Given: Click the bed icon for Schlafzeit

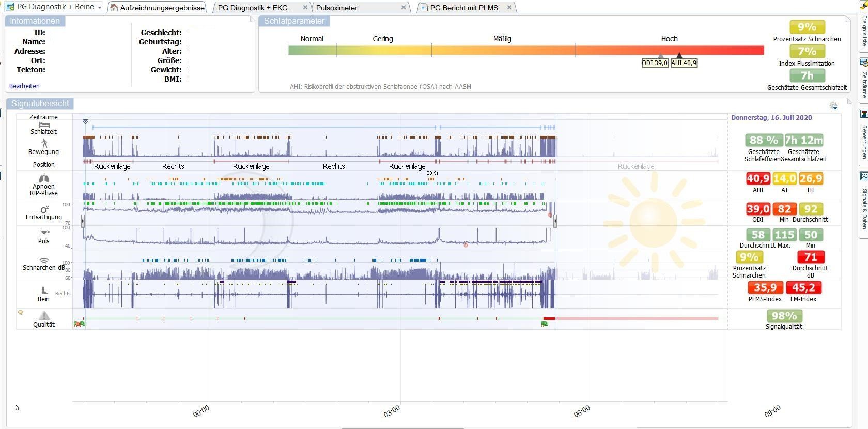Looking at the screenshot, I should tap(43, 125).
